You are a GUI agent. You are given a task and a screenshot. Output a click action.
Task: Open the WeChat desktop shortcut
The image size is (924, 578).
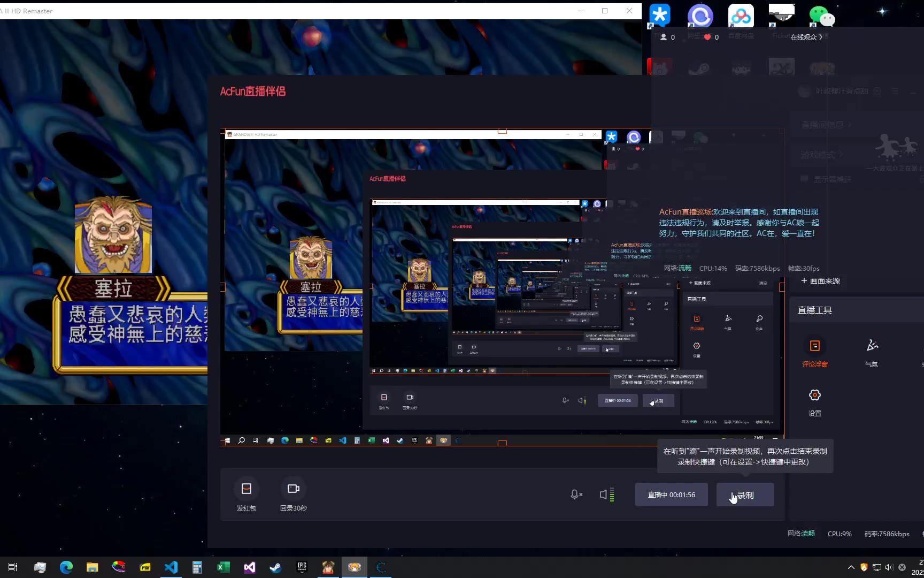(x=822, y=16)
